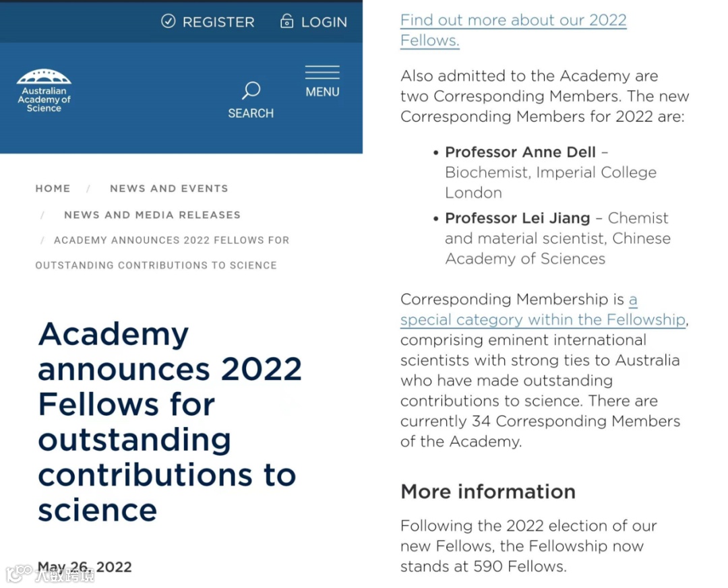This screenshot has width=728, height=588.
Task: Open NEWS AND EVENTS breadcrumb
Action: 169,189
